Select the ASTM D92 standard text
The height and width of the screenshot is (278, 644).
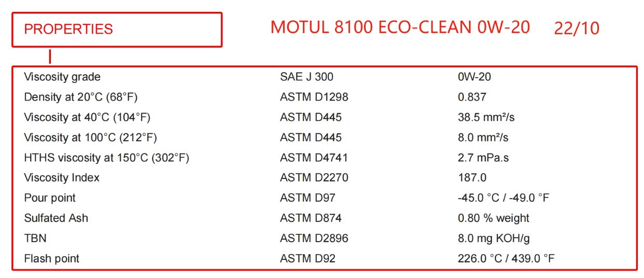pos(307,258)
